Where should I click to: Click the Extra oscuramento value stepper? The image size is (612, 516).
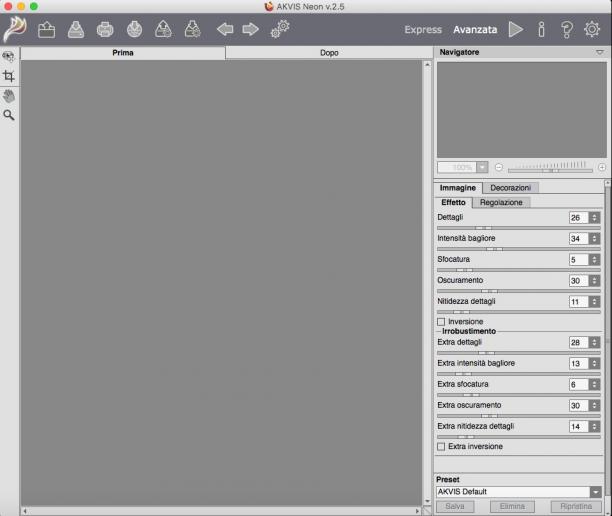tap(594, 406)
